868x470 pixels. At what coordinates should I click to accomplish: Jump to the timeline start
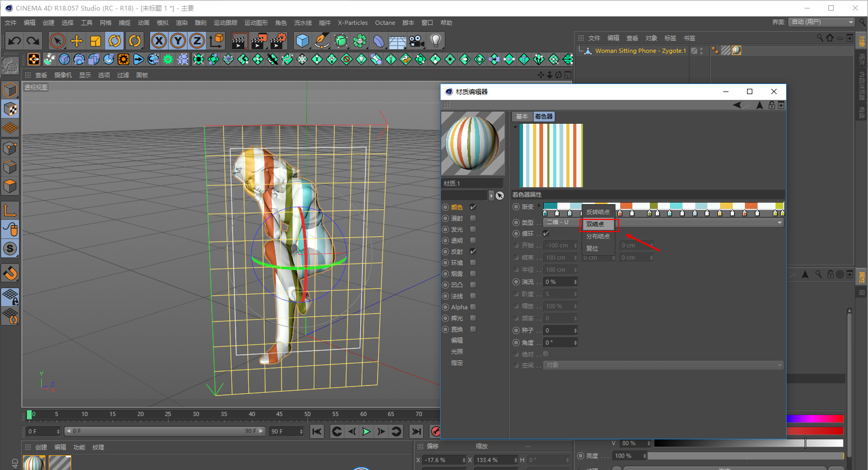coord(317,431)
